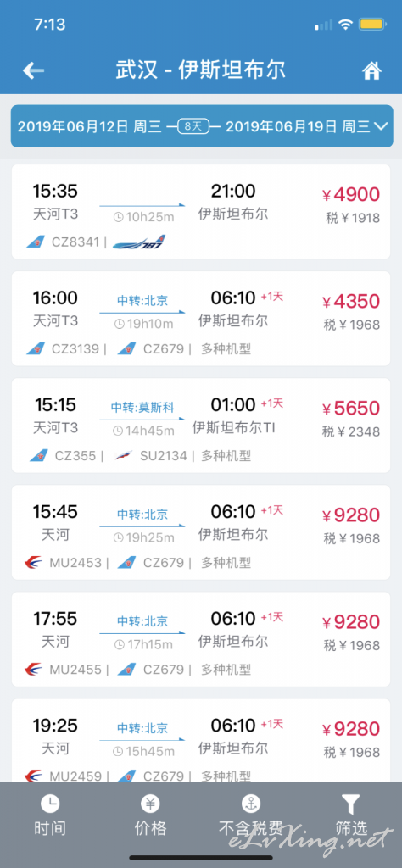Expand the date range chevron
Image resolution: width=402 pixels, height=868 pixels.
pyautogui.click(x=381, y=126)
